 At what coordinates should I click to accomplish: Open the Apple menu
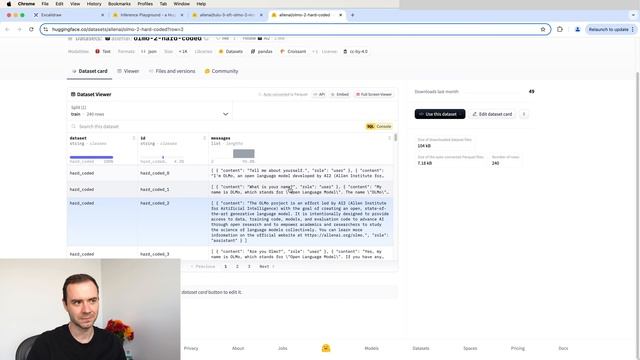coord(9,4)
